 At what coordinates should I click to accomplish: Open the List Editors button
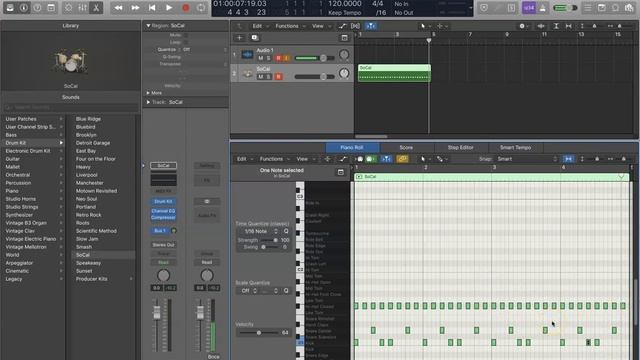tap(588, 8)
